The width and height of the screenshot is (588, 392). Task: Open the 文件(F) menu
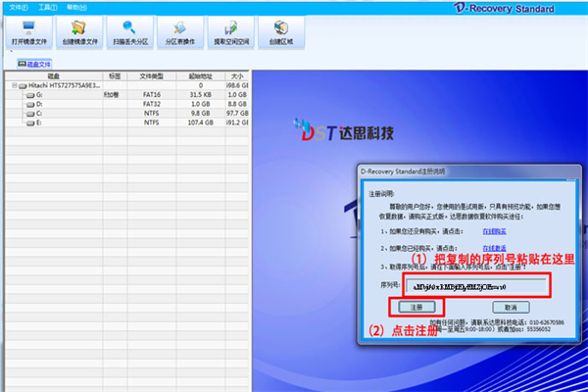[x=19, y=7]
